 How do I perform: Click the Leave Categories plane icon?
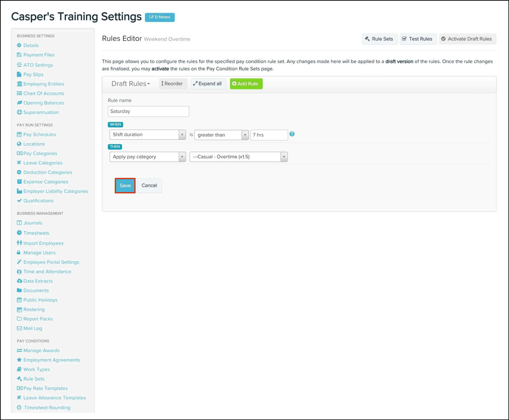click(x=19, y=163)
